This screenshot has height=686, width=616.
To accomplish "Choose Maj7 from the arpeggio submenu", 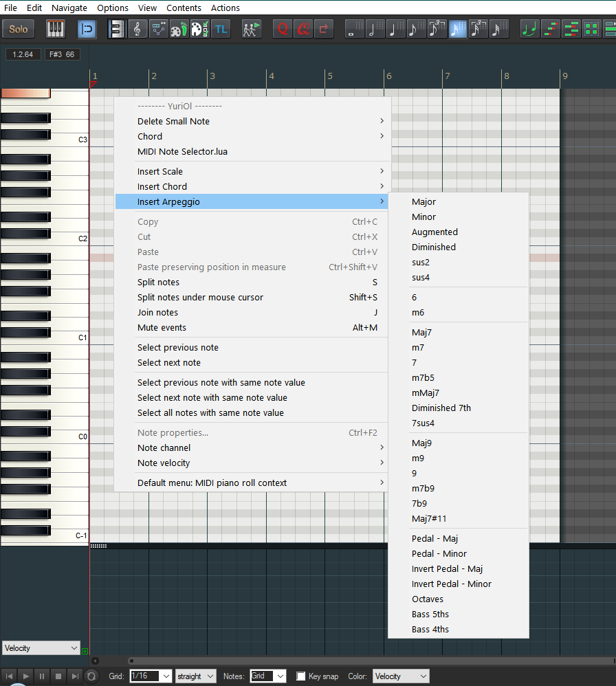I will pyautogui.click(x=421, y=333).
